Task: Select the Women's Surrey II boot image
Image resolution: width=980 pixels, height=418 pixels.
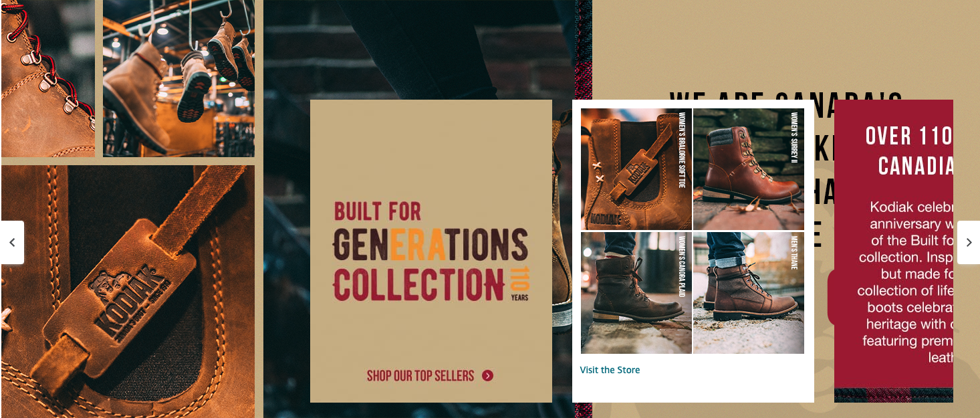Action: (x=749, y=169)
